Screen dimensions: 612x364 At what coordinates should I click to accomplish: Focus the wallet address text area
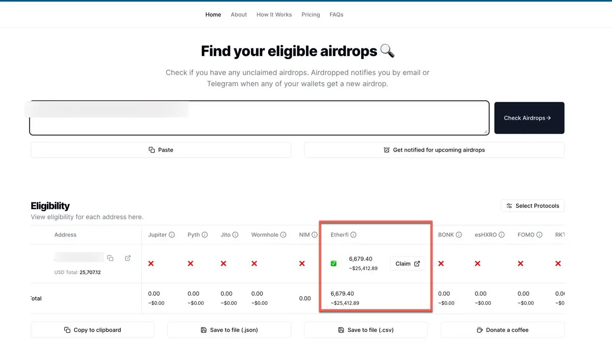(259, 118)
